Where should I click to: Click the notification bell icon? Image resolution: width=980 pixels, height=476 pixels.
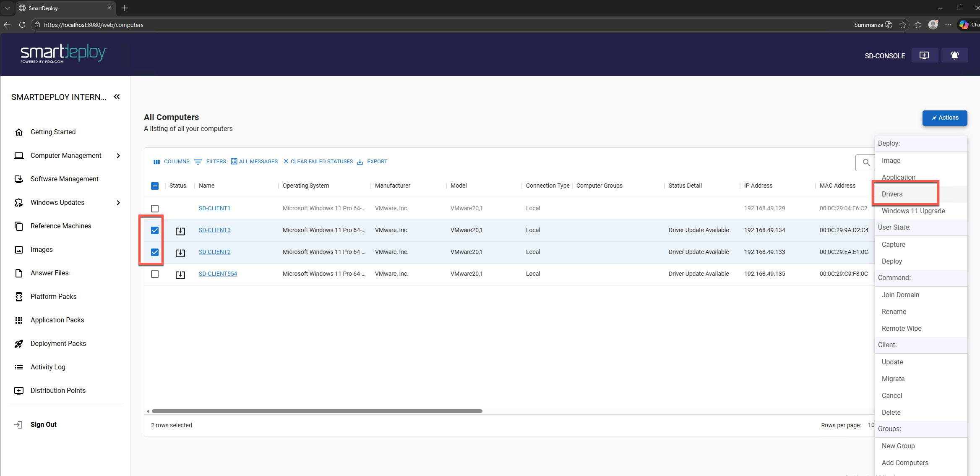[x=954, y=55]
